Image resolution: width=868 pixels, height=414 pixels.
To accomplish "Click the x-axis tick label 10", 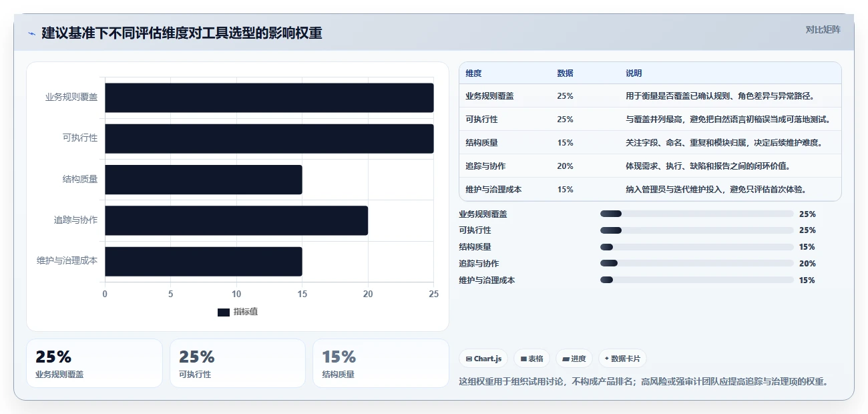I will (x=236, y=294).
